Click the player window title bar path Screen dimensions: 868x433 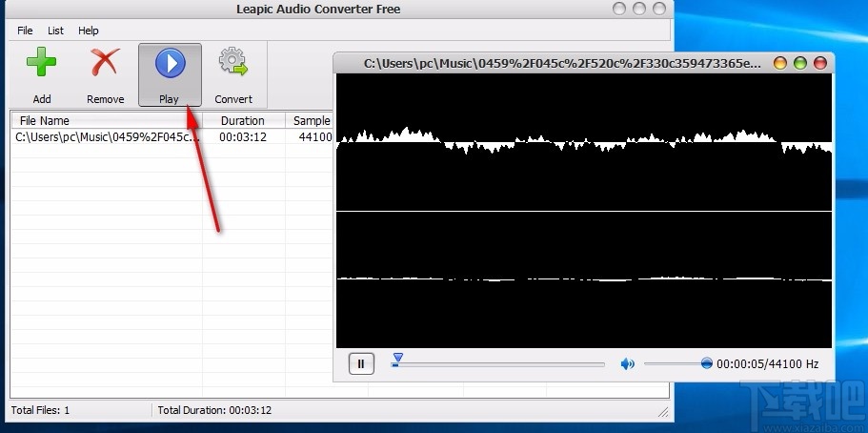tap(562, 64)
